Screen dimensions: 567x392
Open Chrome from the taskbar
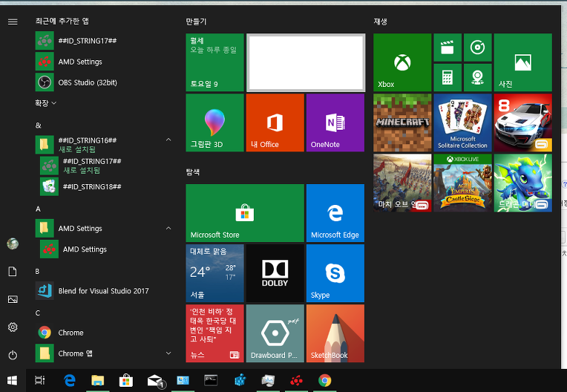[x=325, y=380]
